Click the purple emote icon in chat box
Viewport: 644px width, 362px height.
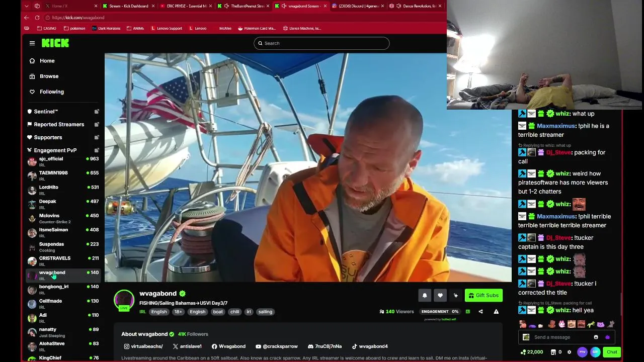coord(607,337)
